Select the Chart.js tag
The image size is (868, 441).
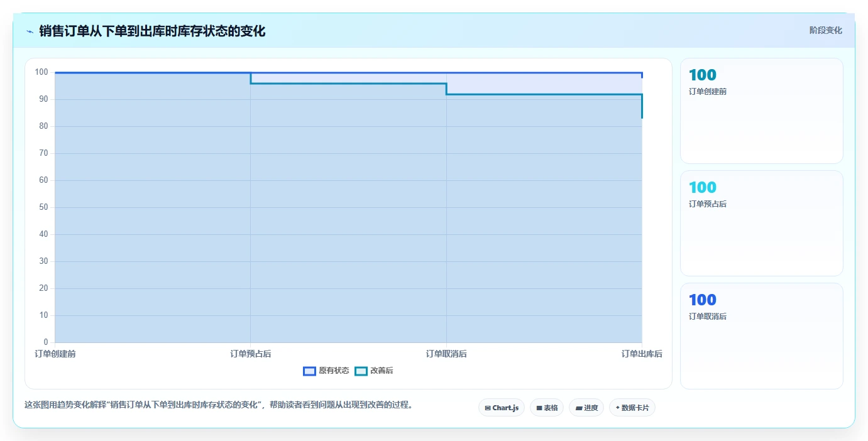tap(502, 408)
